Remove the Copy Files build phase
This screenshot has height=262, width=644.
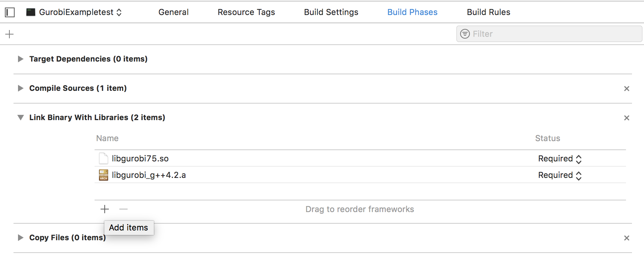(626, 238)
